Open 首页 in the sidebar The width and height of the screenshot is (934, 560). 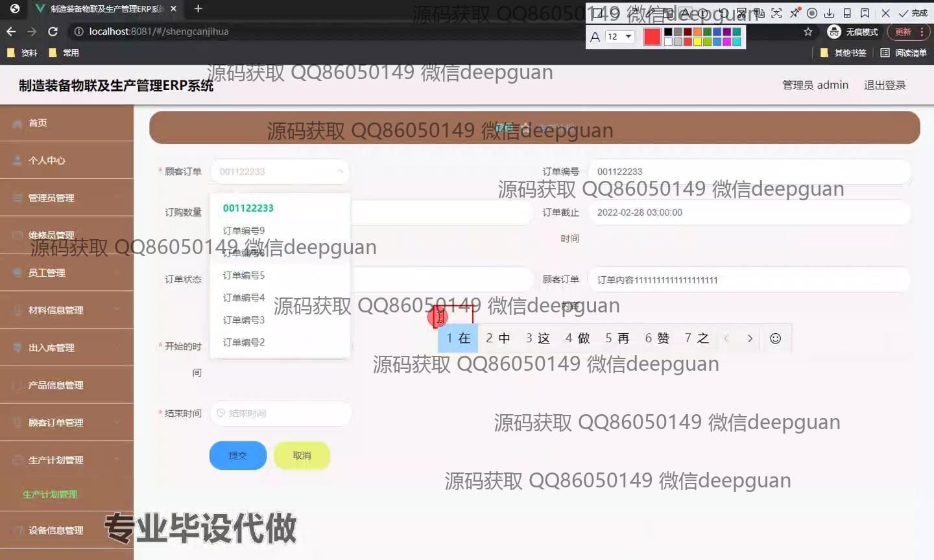(67, 122)
